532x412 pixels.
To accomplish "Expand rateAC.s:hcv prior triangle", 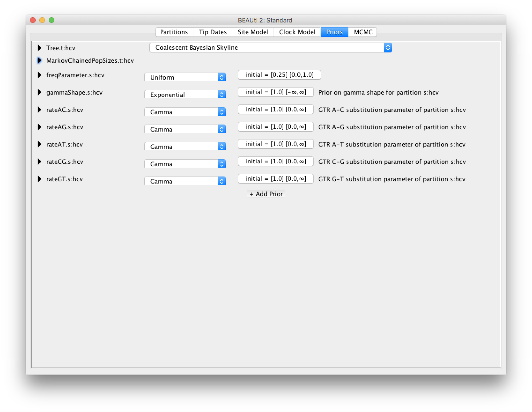I will 40,110.
